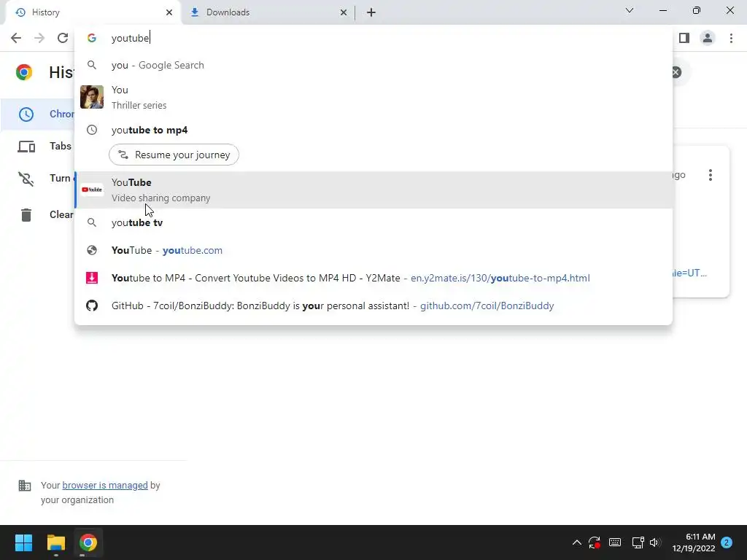The image size is (747, 560).
Task: Click the Chrome taskbar icon
Action: coord(88,542)
